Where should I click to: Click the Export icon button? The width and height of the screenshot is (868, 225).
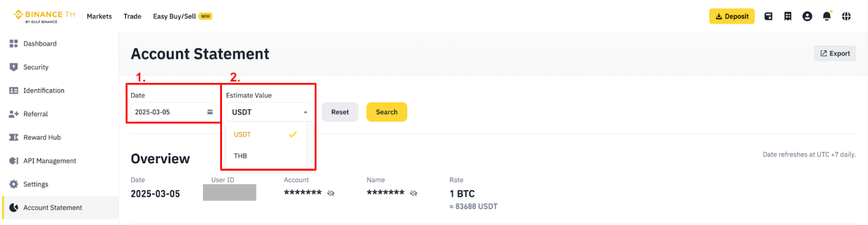pyautogui.click(x=835, y=53)
